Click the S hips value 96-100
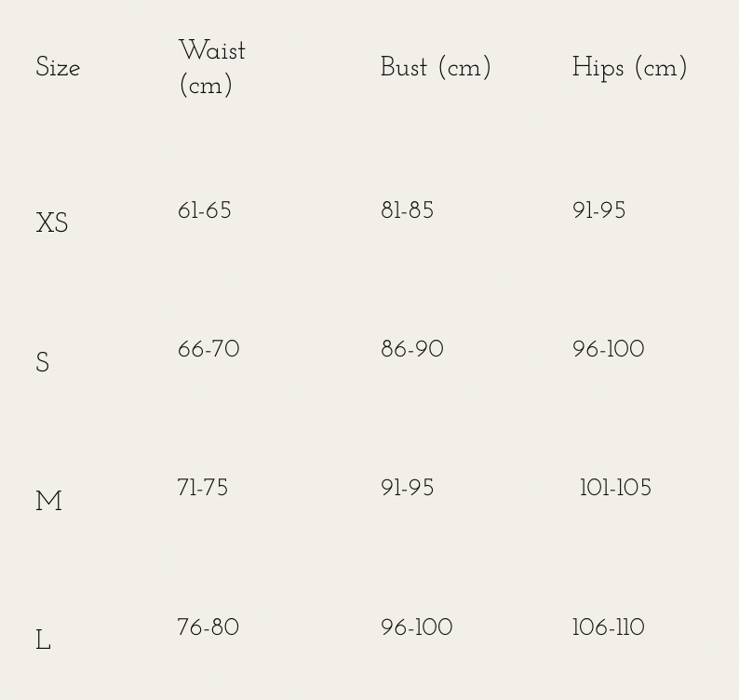Viewport: 739px width, 700px height. (609, 350)
